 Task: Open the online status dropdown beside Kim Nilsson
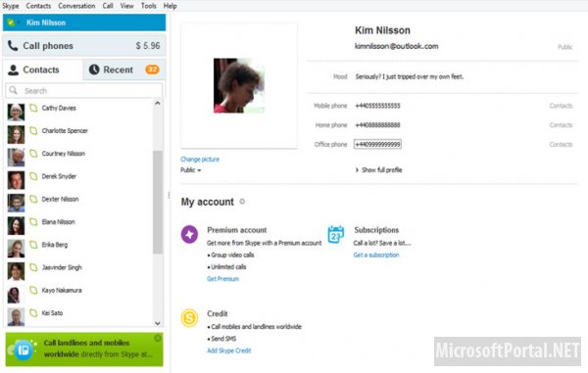point(13,23)
